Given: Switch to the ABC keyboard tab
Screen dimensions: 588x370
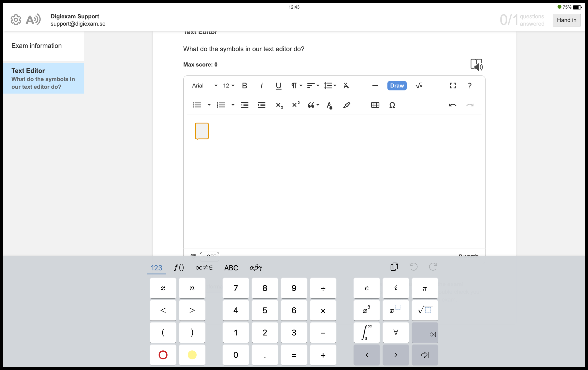Looking at the screenshot, I should tap(231, 268).
